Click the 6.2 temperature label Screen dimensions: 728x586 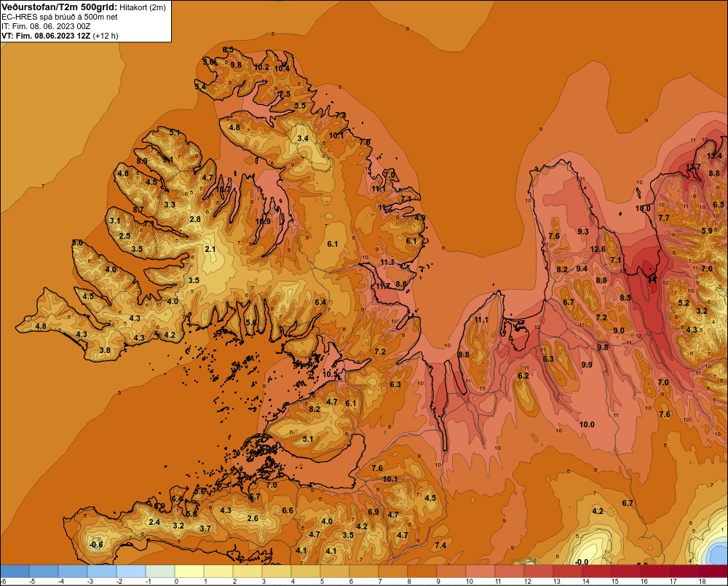523,375
